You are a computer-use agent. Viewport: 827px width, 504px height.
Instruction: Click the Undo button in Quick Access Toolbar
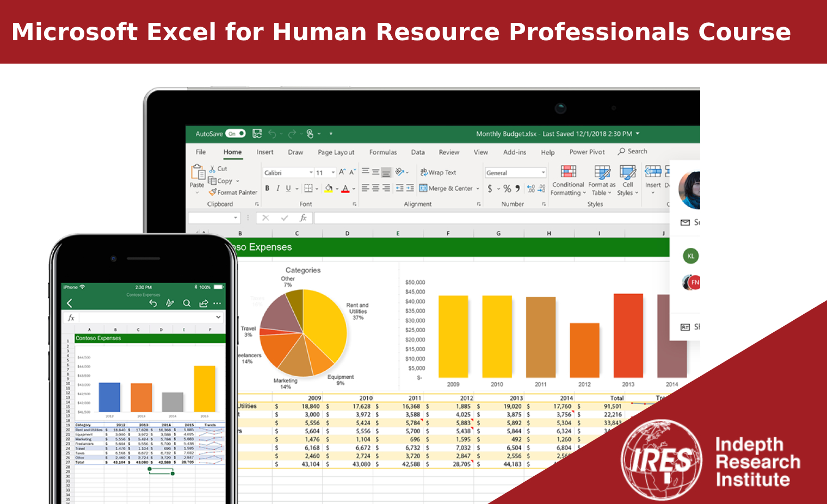click(x=272, y=133)
